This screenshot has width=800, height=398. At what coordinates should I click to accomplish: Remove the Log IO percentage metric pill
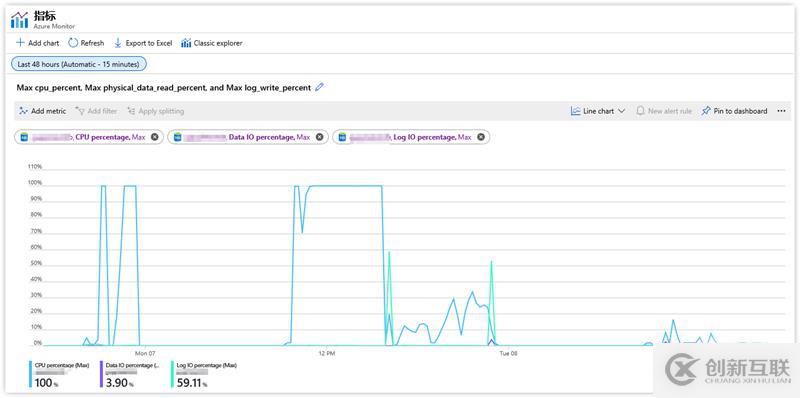(481, 137)
